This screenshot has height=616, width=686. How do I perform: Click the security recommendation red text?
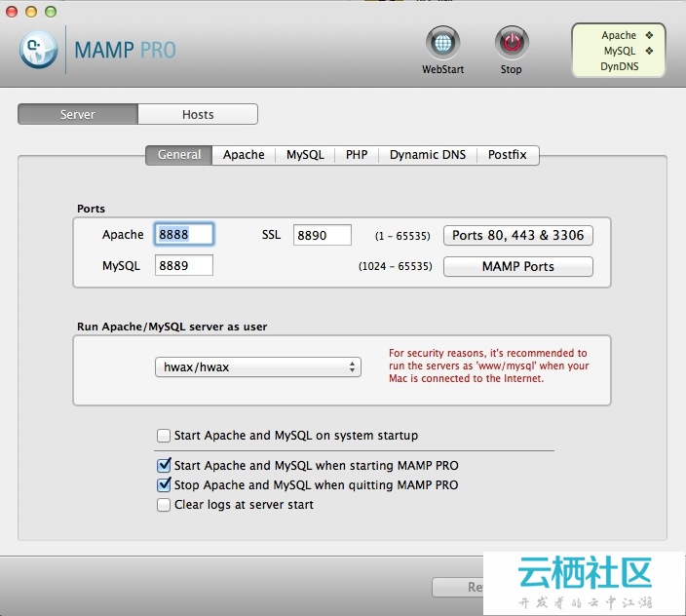pos(489,366)
